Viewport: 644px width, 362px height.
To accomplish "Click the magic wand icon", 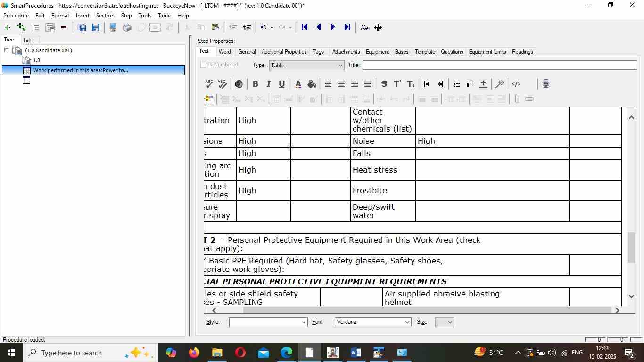I will [500, 84].
